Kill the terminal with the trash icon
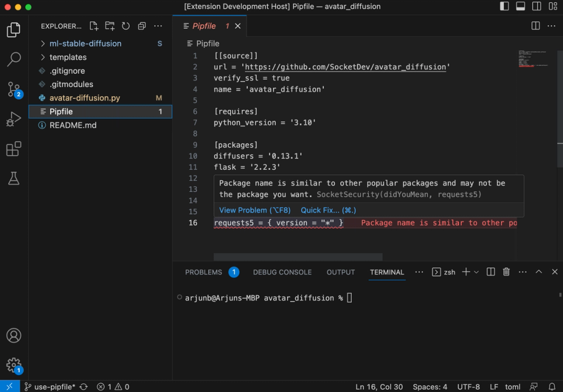 506,272
